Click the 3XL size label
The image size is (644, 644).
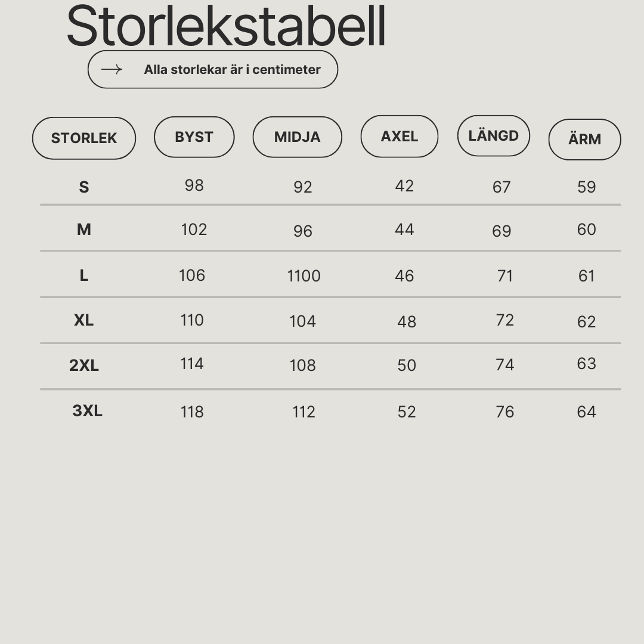[87, 410]
